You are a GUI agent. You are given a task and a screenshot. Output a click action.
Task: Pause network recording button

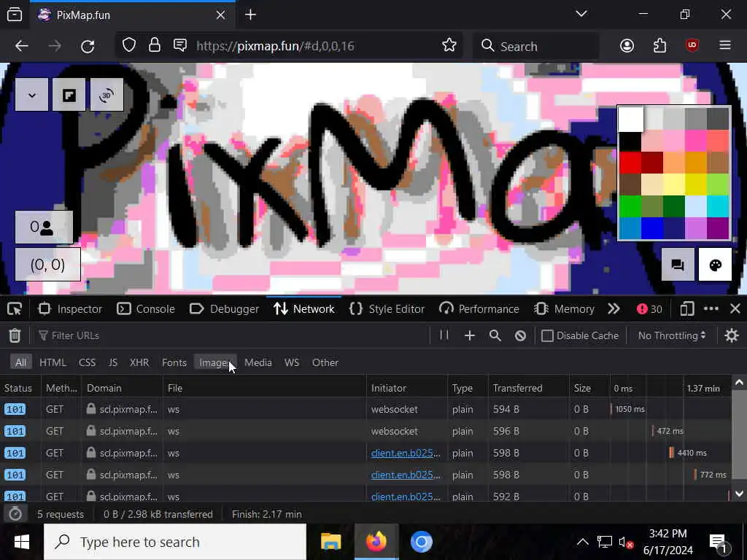tap(444, 335)
